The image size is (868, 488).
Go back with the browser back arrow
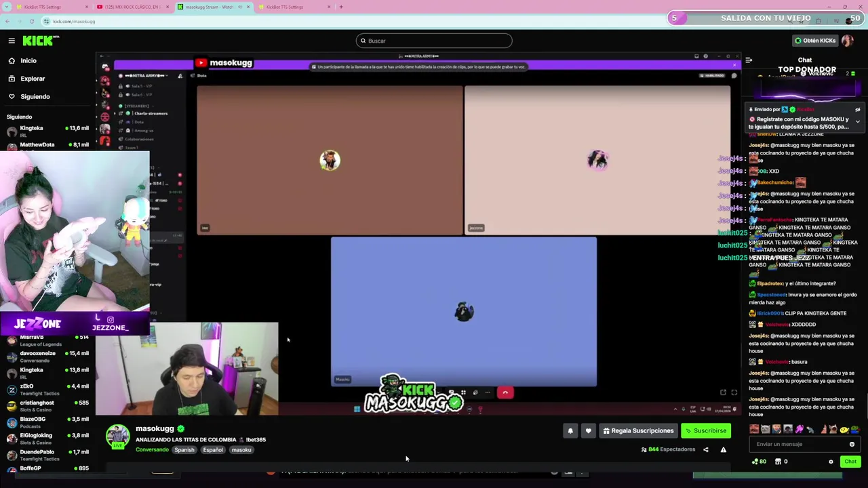7,21
